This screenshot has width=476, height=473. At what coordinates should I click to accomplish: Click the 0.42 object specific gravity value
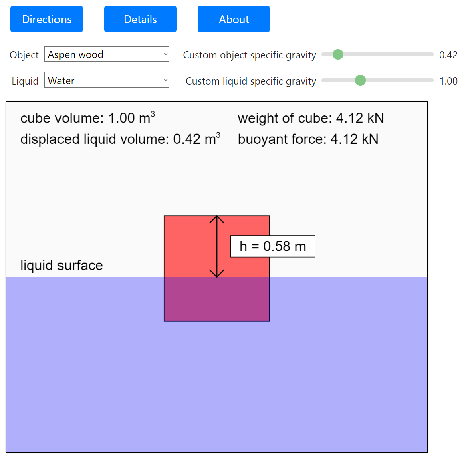click(448, 55)
